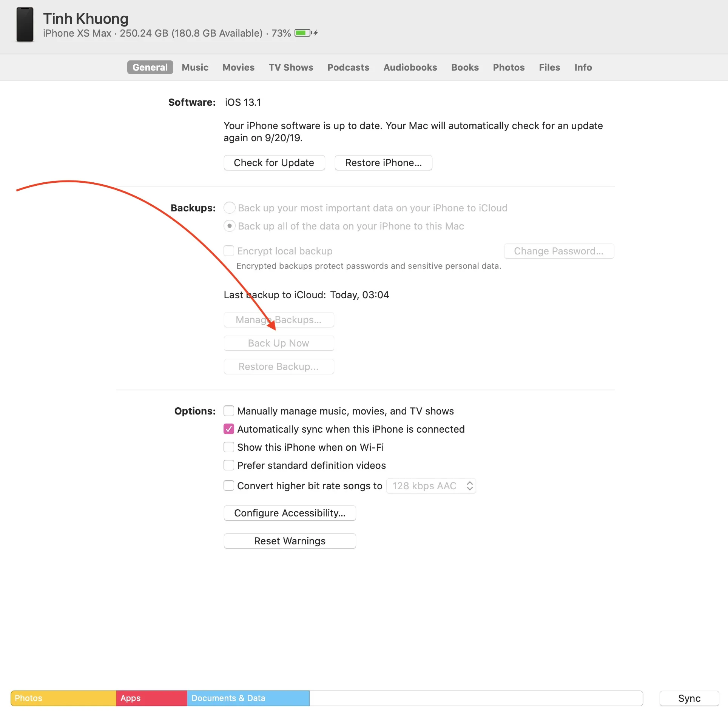Select back up to iCloud radio option
Screen dimensions: 728x715
pos(230,208)
